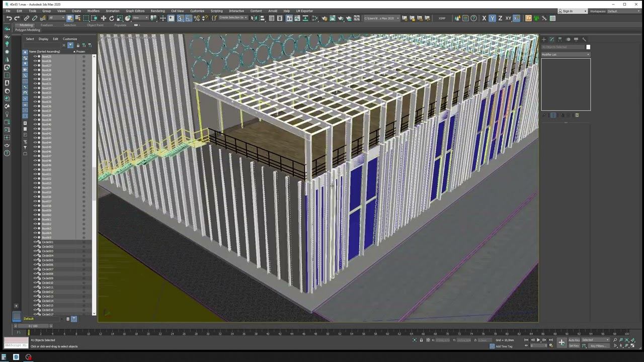Switch to the Freeform ribbon tab
The width and height of the screenshot is (644, 362).
click(47, 25)
